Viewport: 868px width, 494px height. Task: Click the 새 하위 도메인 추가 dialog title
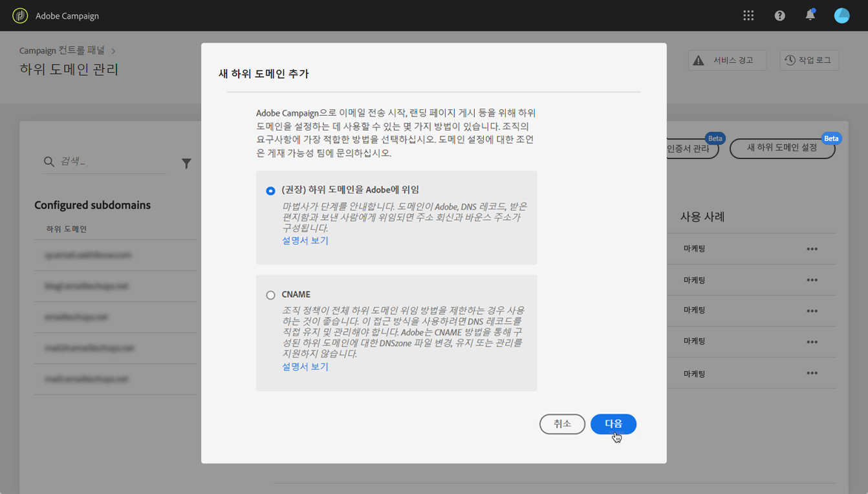264,74
